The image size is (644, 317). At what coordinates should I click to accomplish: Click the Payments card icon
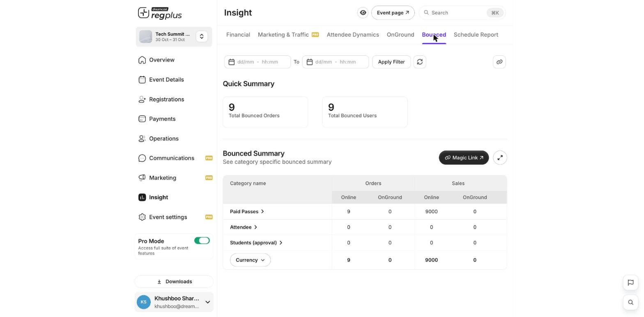click(x=142, y=119)
